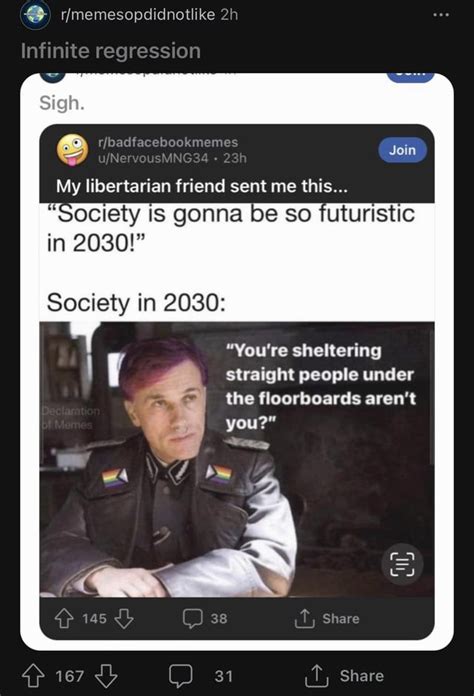Open the r/badfacebookmemes subreddit name
474x696 pixels.
pyautogui.click(x=168, y=142)
